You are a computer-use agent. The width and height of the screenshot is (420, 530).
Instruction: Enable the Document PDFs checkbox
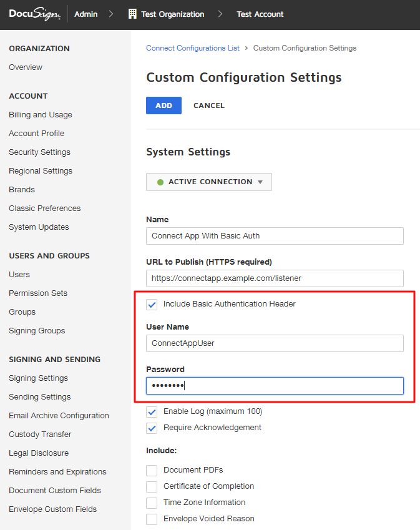click(x=152, y=470)
